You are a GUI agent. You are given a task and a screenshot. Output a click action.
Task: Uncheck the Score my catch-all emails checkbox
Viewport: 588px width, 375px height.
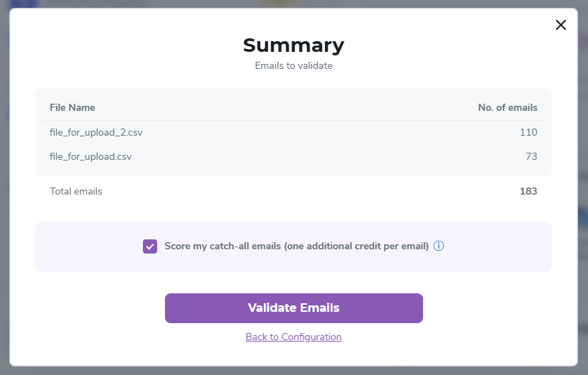pos(150,246)
